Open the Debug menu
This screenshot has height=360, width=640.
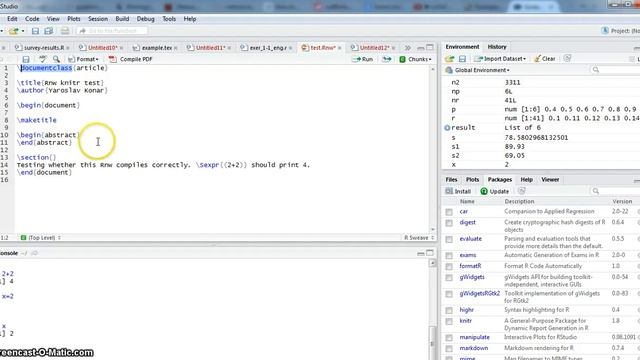point(145,19)
